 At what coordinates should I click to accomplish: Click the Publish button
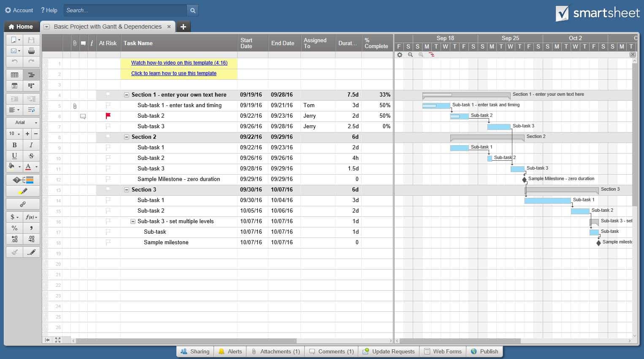coord(484,351)
